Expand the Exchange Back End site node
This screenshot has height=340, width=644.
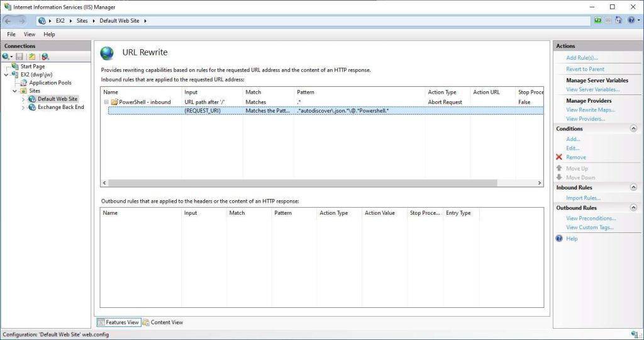click(24, 108)
